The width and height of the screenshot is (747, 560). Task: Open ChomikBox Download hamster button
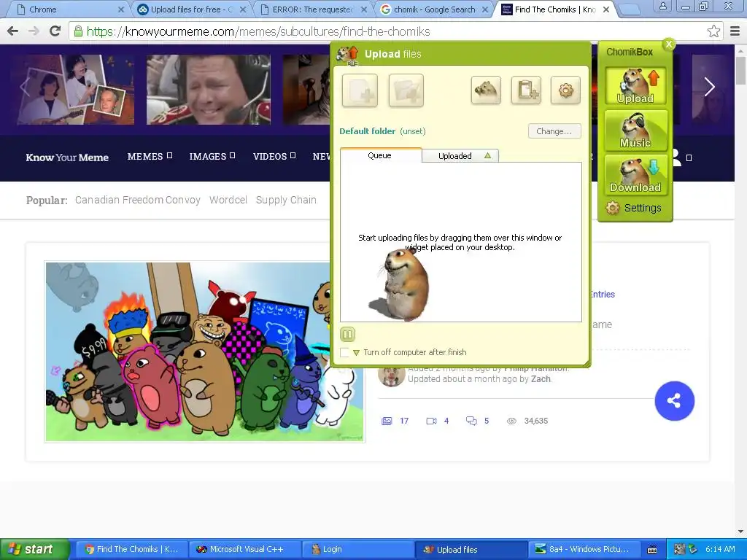coord(635,175)
